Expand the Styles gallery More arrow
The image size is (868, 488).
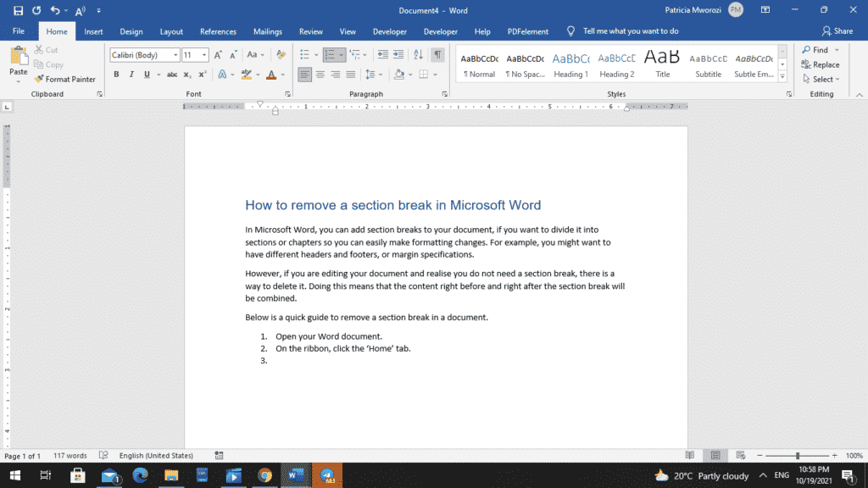pyautogui.click(x=782, y=75)
